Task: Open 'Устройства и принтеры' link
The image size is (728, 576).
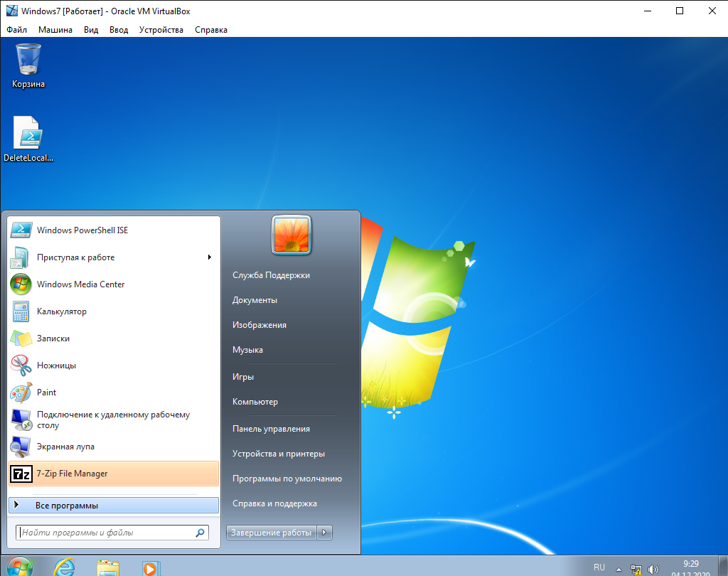Action: (x=279, y=454)
